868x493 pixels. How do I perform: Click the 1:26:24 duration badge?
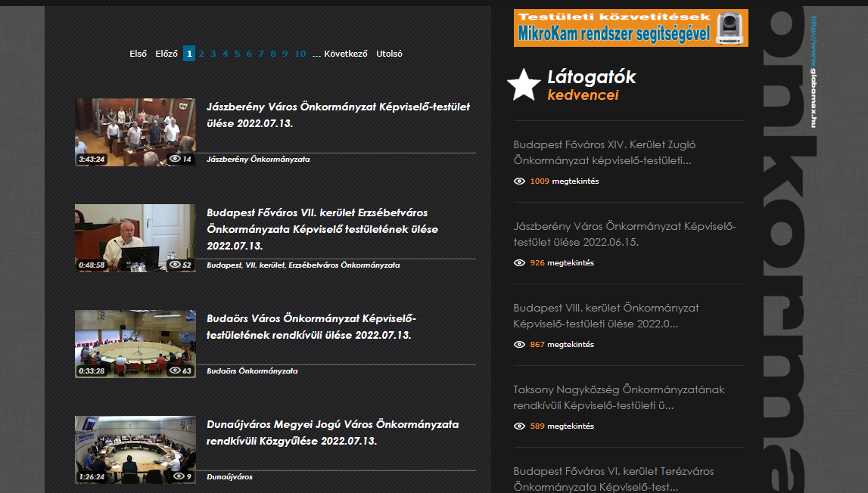tap(92, 476)
